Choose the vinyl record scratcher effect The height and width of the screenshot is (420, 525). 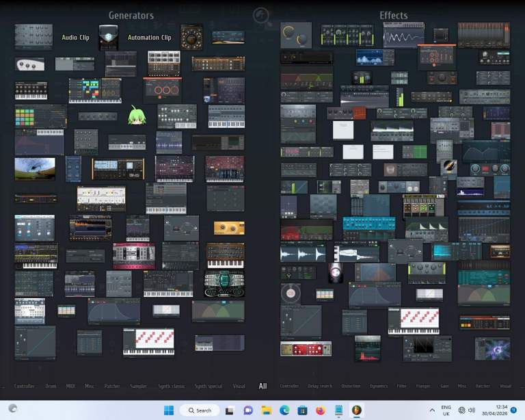pyautogui.click(x=291, y=293)
